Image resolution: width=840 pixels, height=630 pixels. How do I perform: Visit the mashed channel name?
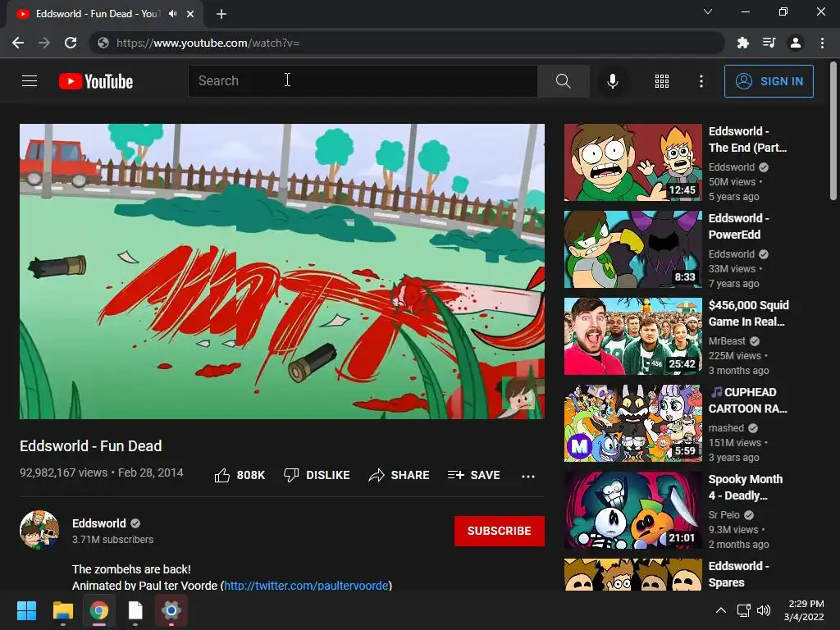coord(726,428)
